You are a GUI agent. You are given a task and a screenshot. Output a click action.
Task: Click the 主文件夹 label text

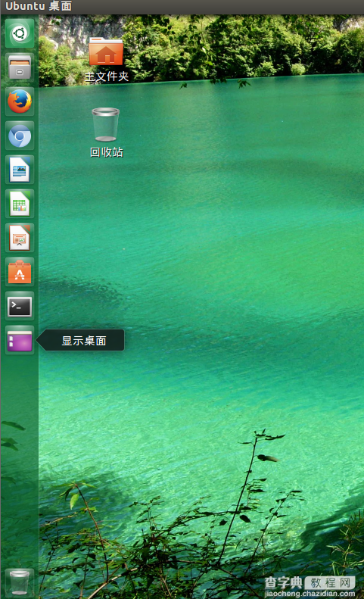(x=107, y=76)
